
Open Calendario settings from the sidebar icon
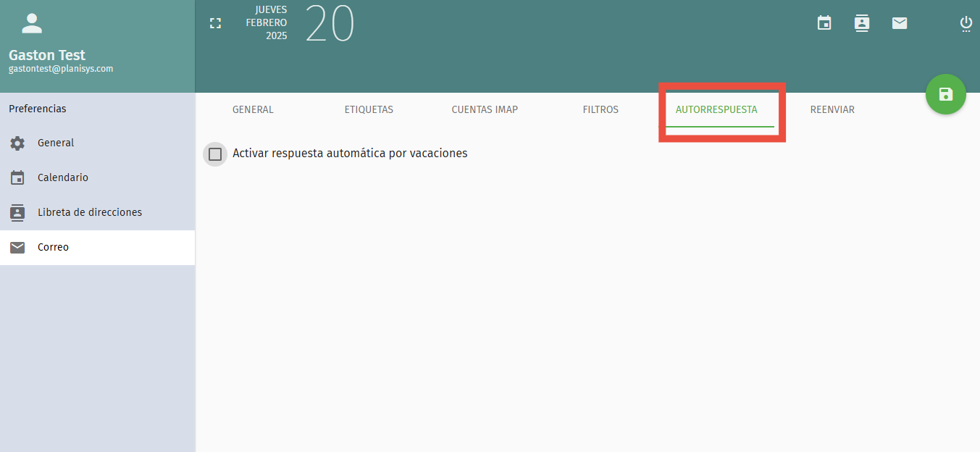17,177
